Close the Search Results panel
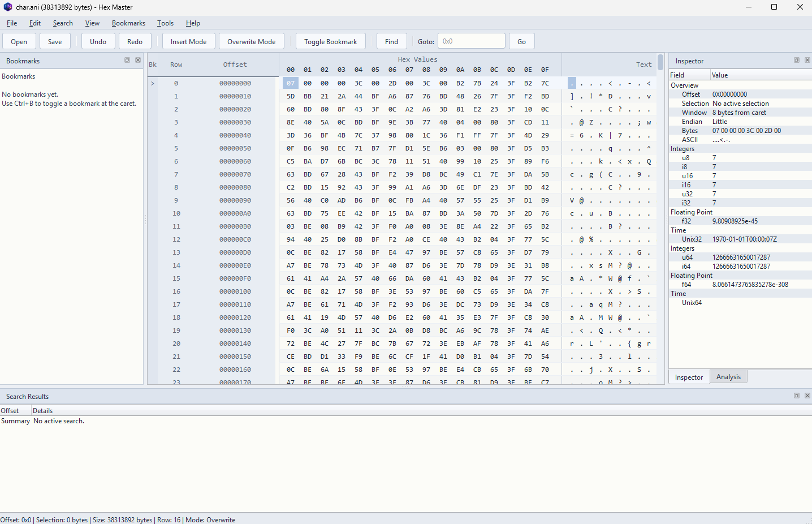 click(807, 396)
